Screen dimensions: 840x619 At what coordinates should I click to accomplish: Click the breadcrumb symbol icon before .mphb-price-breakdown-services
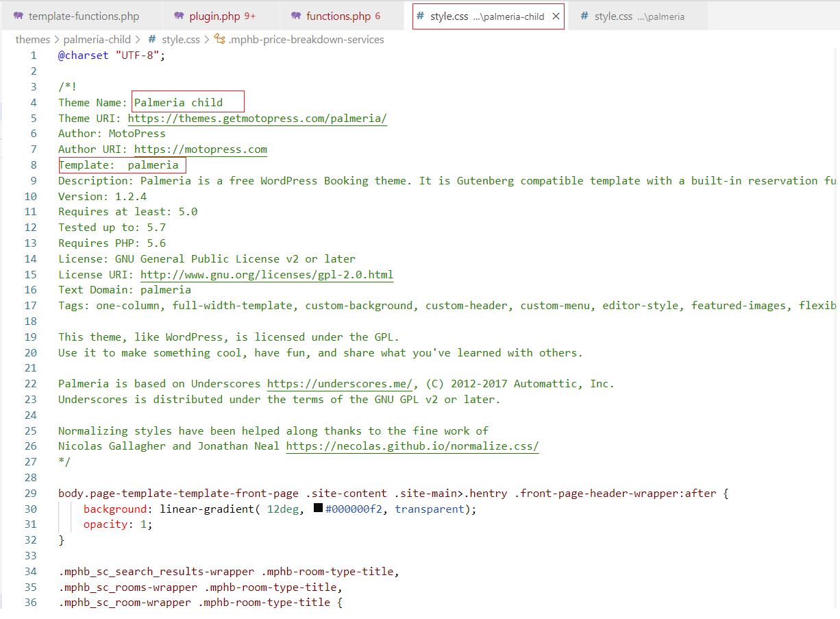point(220,40)
